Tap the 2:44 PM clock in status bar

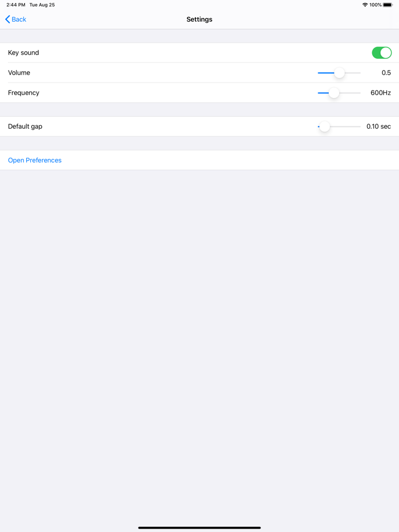pyautogui.click(x=16, y=5)
